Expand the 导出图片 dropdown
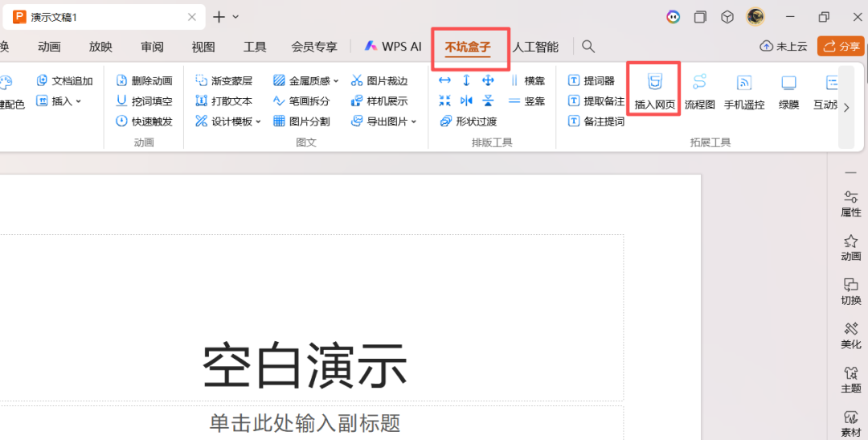 coord(414,122)
